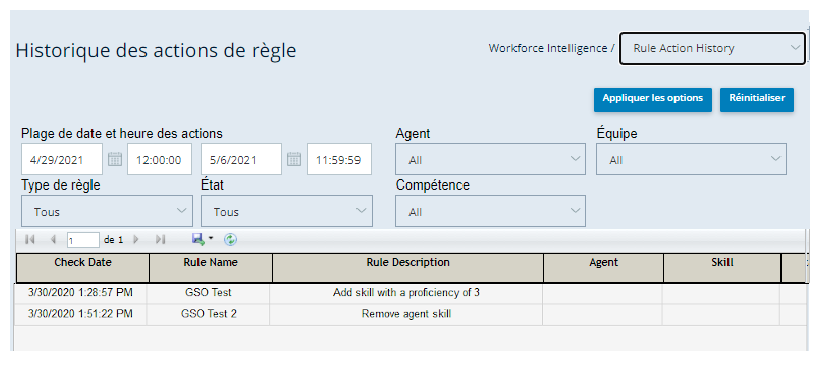Open the État dropdown
Viewport: 814px width, 365px height.
pyautogui.click(x=287, y=211)
